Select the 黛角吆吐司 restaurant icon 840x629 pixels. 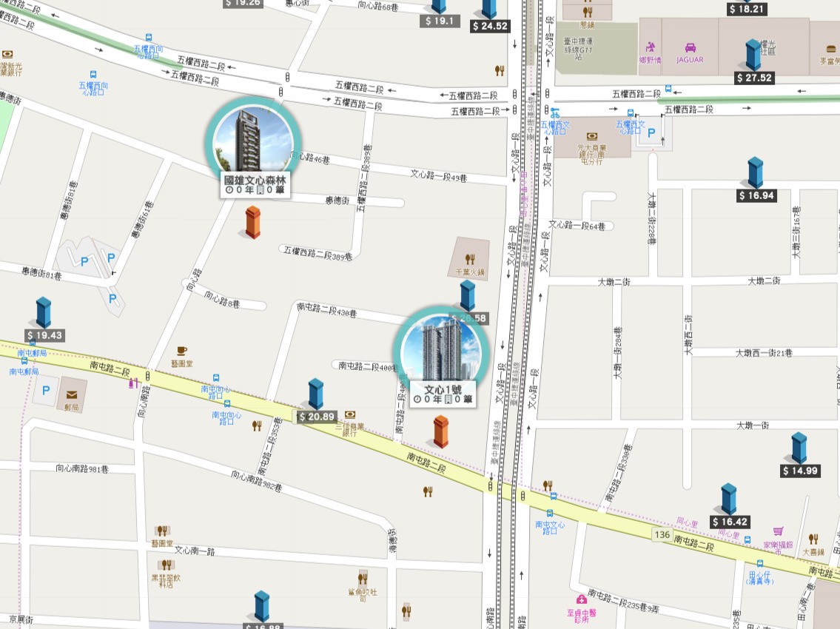click(363, 579)
